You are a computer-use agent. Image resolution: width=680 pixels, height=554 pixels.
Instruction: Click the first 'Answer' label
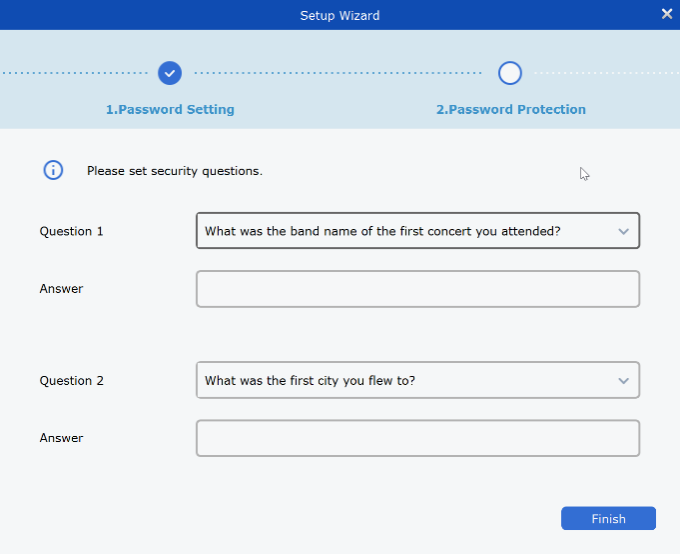[x=62, y=289]
